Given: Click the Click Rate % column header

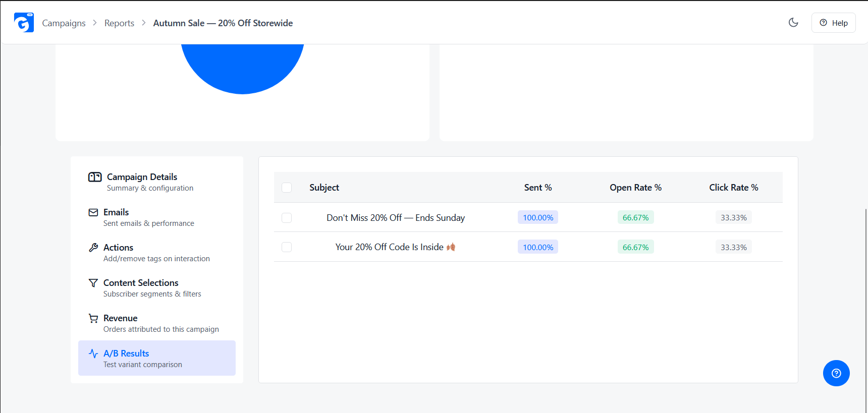Looking at the screenshot, I should [734, 188].
